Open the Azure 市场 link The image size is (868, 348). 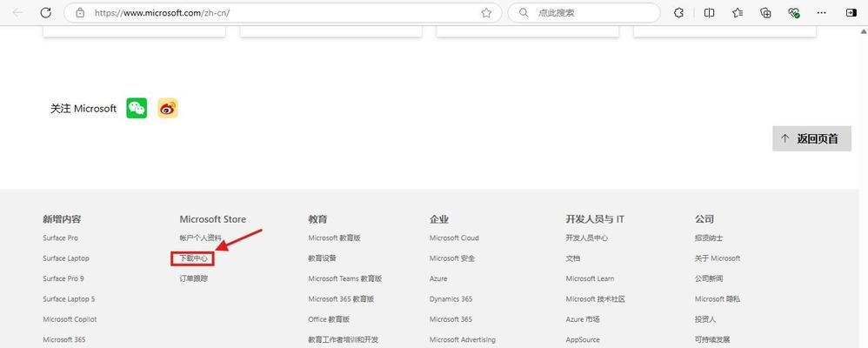[x=583, y=319]
